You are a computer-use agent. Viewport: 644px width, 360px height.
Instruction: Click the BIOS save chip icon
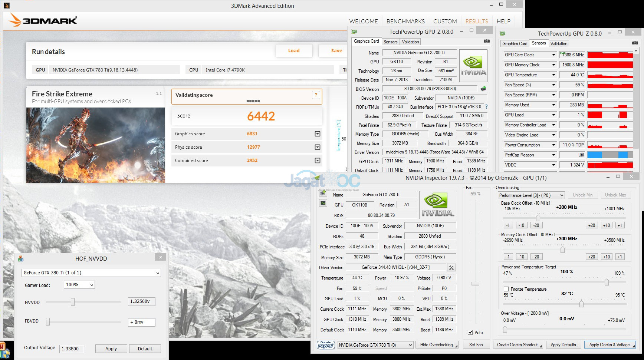click(x=483, y=89)
